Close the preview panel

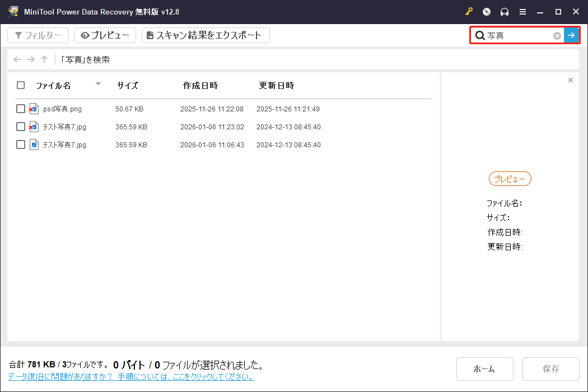pyautogui.click(x=571, y=80)
